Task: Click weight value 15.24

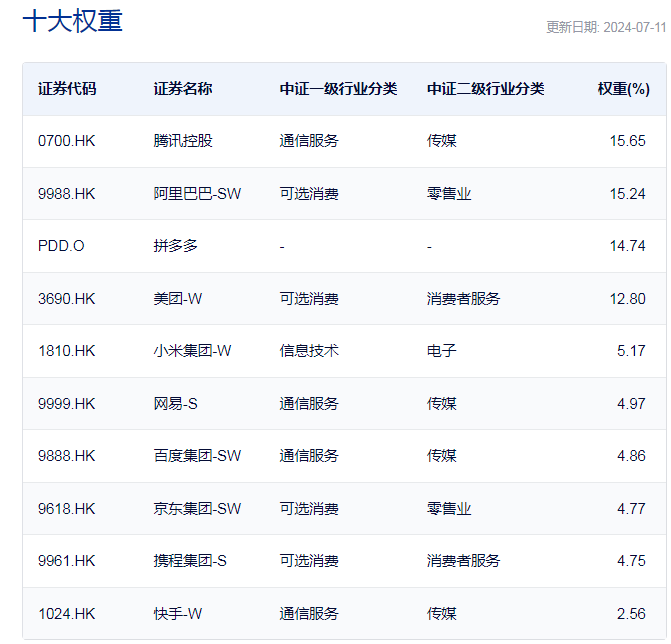Action: (627, 194)
